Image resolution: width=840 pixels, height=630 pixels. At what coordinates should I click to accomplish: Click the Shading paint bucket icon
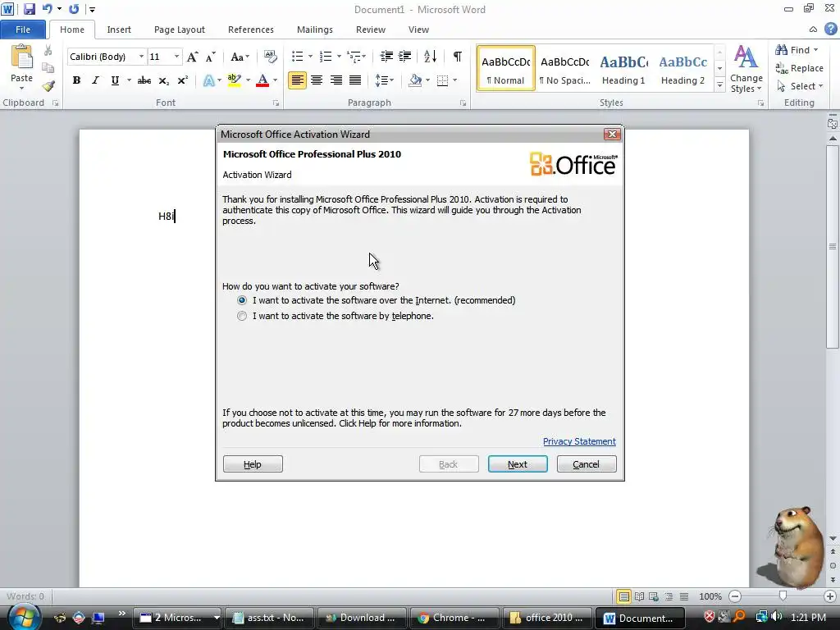click(x=415, y=80)
